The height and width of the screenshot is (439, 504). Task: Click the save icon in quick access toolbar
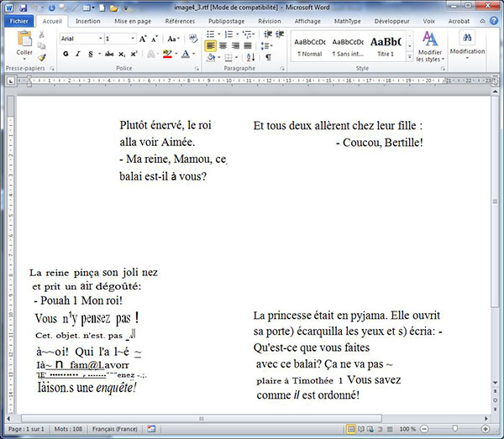pos(21,7)
